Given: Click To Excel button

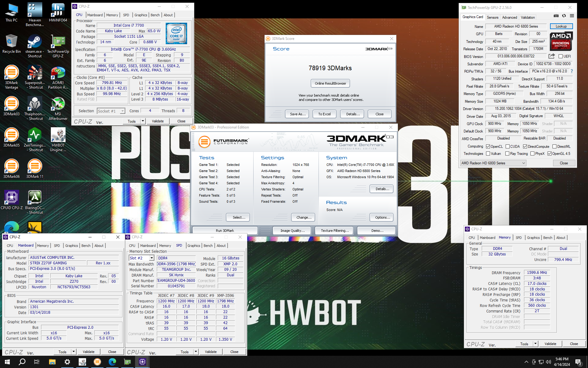Looking at the screenshot, I should point(324,114).
